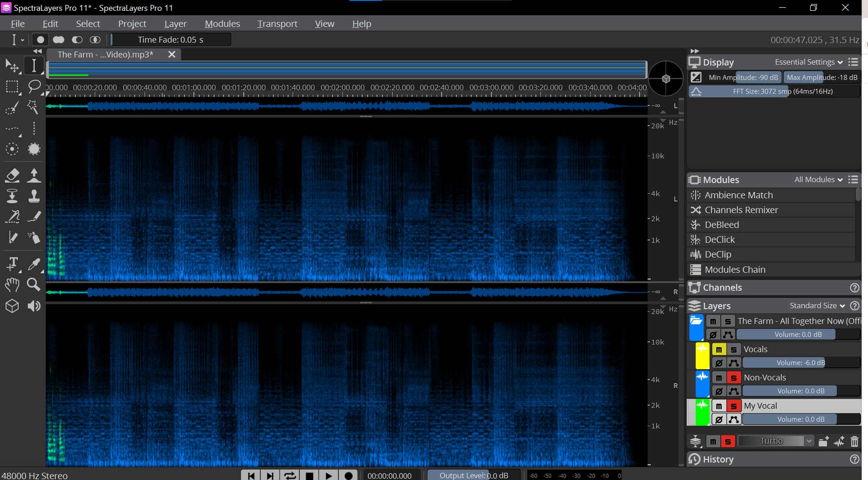Select the Playback speaker tool
This screenshot has width=868, height=480.
point(34,306)
